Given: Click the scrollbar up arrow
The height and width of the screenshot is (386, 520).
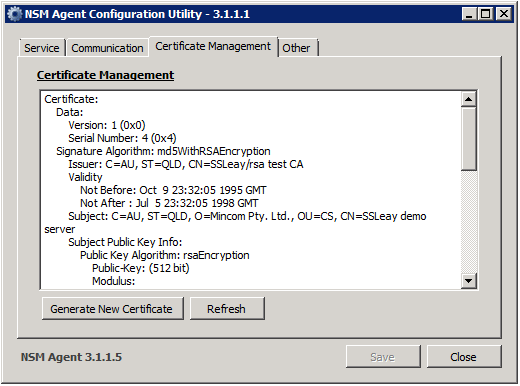Looking at the screenshot, I should pyautogui.click(x=469, y=99).
